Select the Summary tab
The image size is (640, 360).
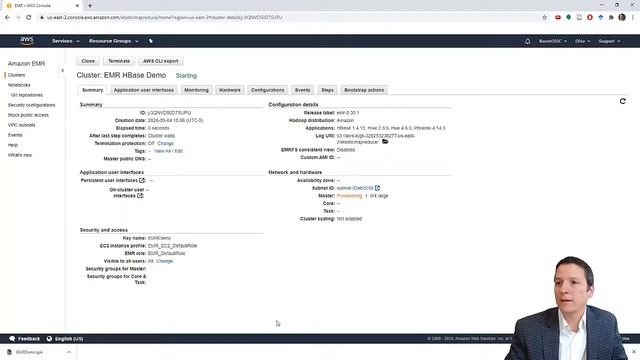(93, 90)
